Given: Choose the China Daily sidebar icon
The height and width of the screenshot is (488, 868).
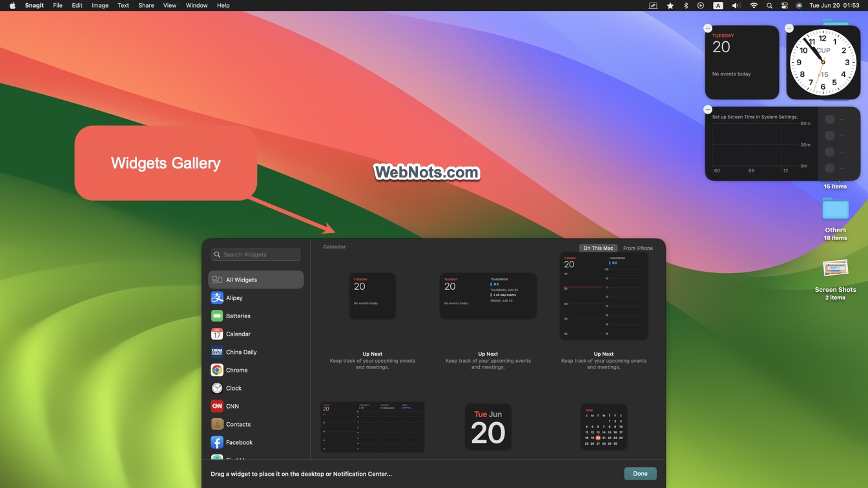Looking at the screenshot, I should (x=217, y=352).
